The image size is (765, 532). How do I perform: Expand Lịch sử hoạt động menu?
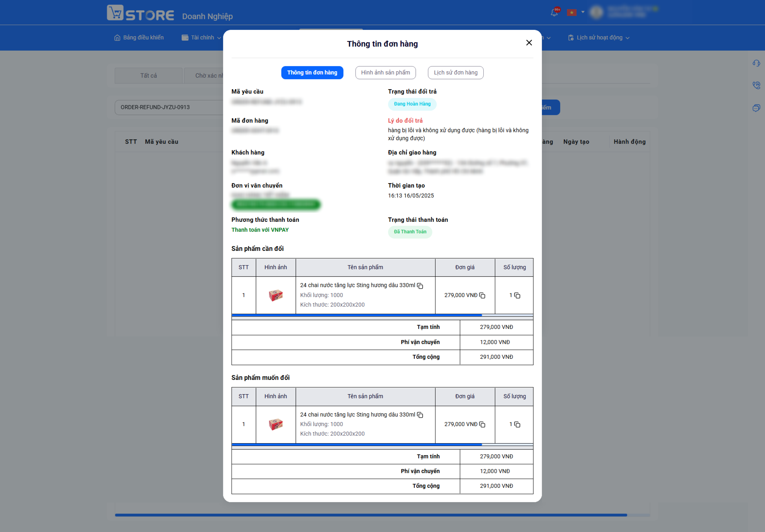pos(599,38)
